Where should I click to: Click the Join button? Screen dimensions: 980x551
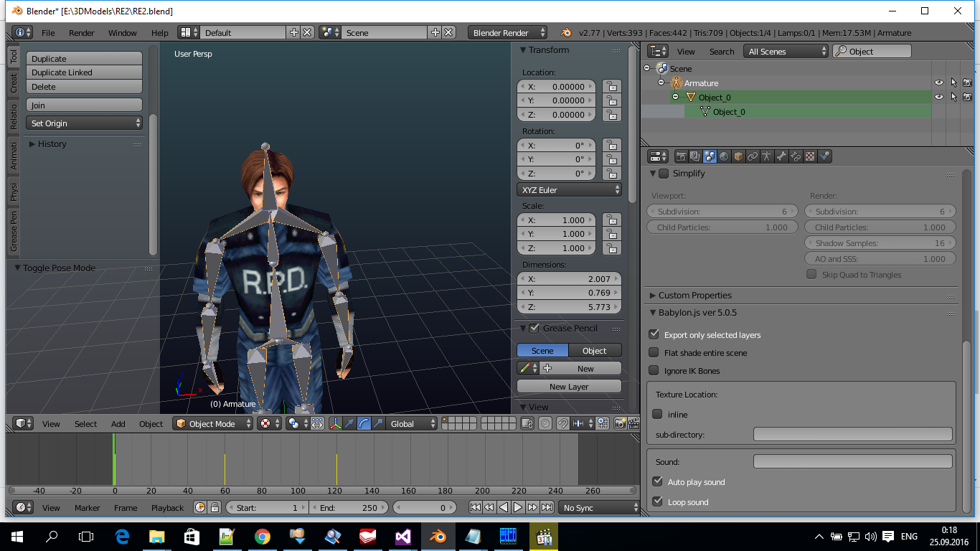[x=84, y=105]
